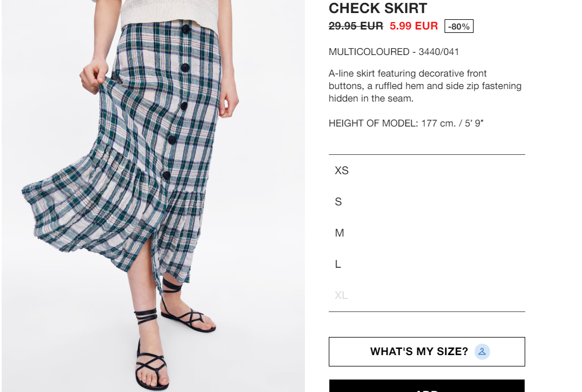Click the top black skirt button in photo
Image resolution: width=582 pixels, height=392 pixels.
186,29
